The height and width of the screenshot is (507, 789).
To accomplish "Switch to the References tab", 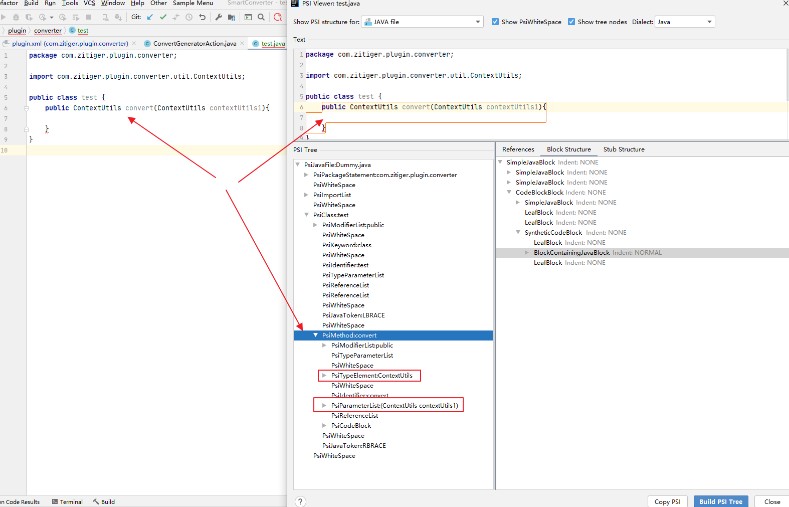I will click(x=518, y=149).
